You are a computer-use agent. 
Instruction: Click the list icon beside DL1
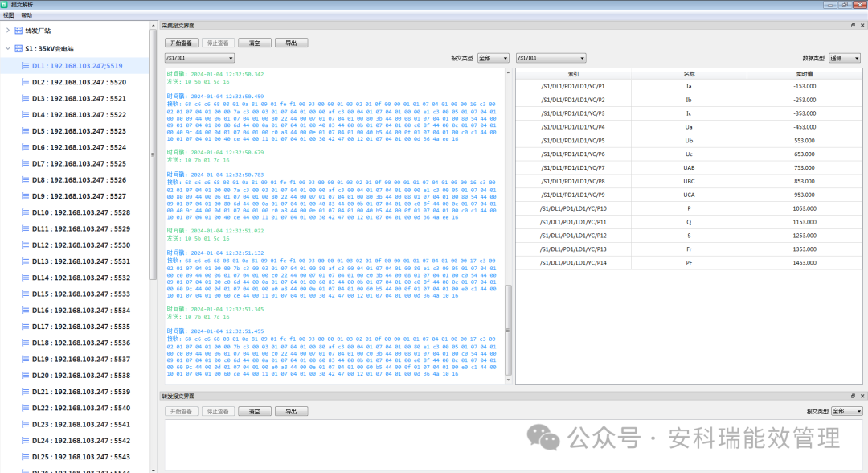click(25, 65)
